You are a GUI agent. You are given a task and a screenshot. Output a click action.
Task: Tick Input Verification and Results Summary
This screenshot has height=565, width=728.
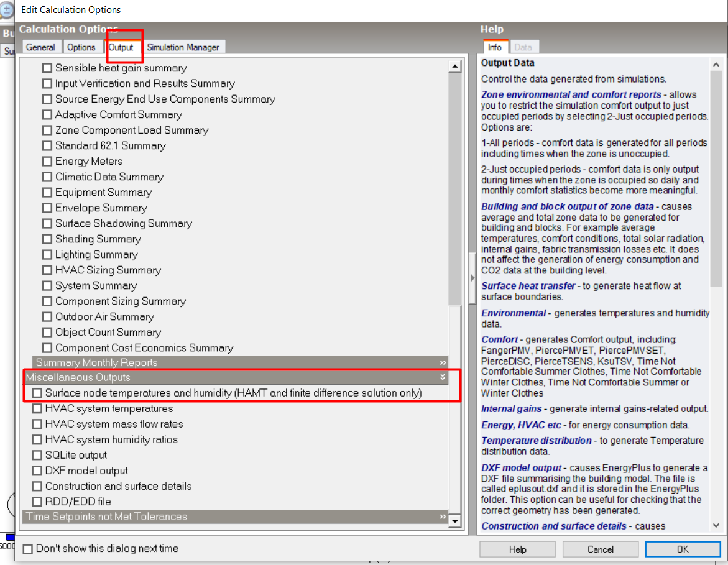(x=47, y=83)
